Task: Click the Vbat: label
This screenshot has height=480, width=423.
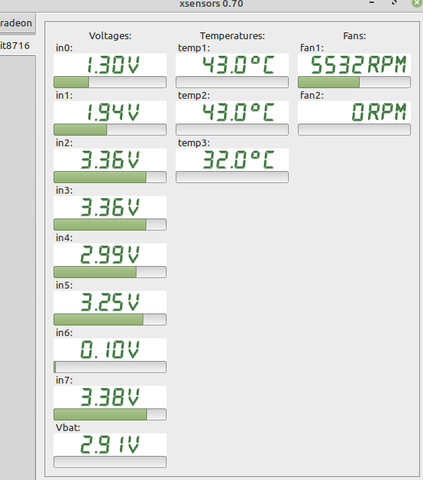Action: pos(68,428)
